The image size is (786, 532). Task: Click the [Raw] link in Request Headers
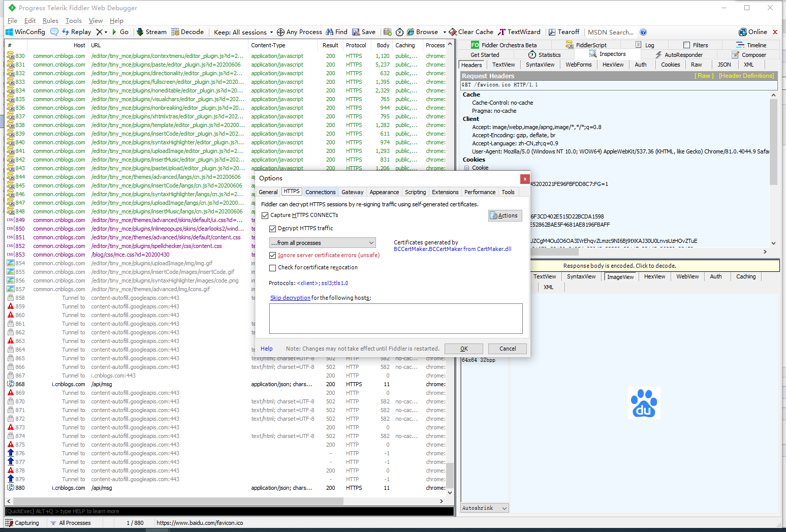coord(704,76)
